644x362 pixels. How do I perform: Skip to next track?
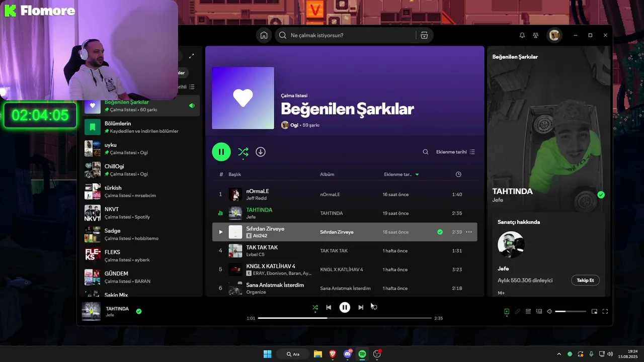click(x=361, y=307)
